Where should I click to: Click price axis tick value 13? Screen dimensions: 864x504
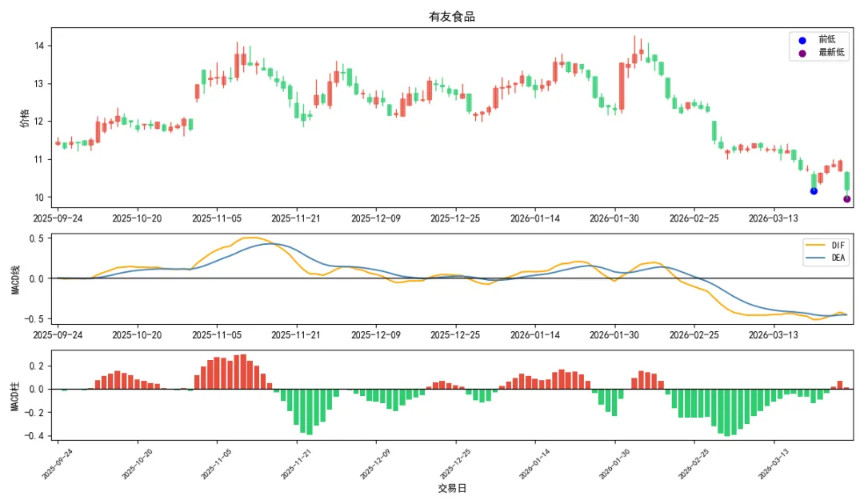(39, 84)
